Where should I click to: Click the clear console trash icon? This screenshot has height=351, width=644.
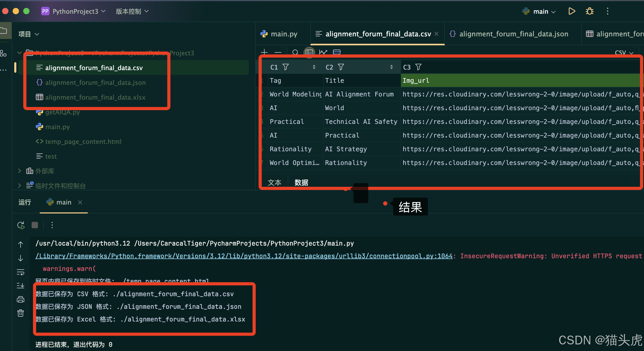(x=21, y=313)
